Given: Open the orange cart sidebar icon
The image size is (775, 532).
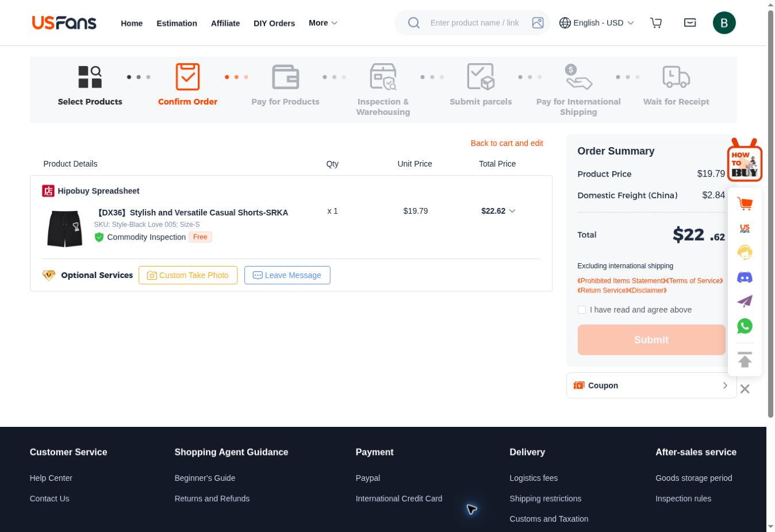Looking at the screenshot, I should pos(745,204).
